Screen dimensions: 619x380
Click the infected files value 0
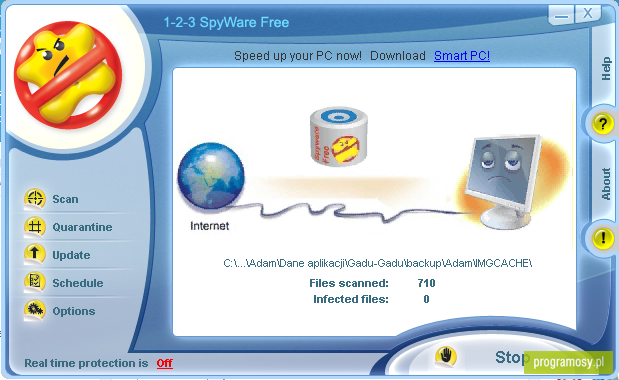(426, 300)
